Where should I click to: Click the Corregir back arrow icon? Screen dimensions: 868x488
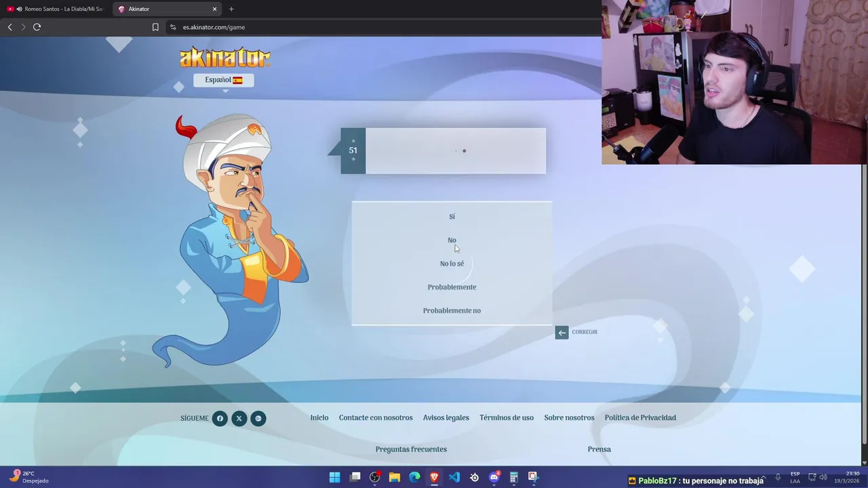561,332
